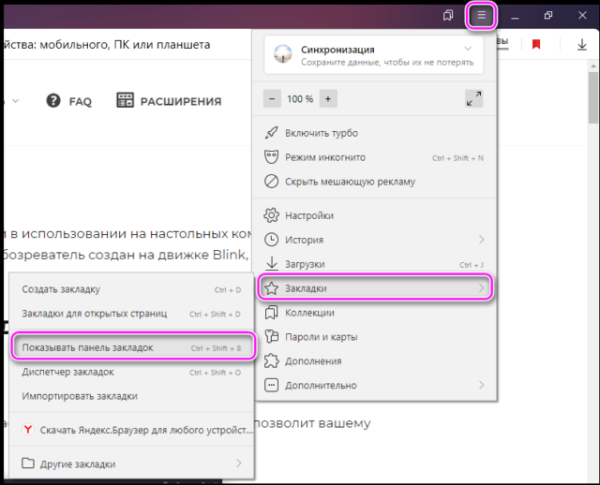Expand Другие закладки arrow

(239, 463)
